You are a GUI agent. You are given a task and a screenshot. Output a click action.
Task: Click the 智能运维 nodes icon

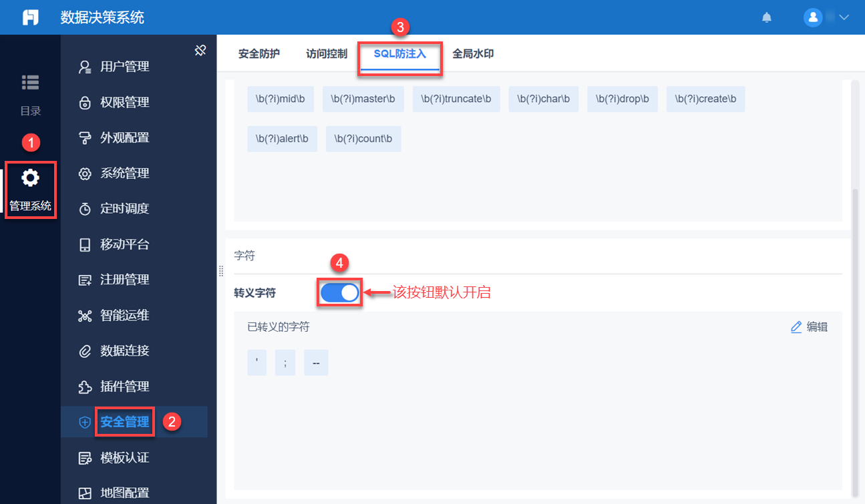tap(85, 316)
